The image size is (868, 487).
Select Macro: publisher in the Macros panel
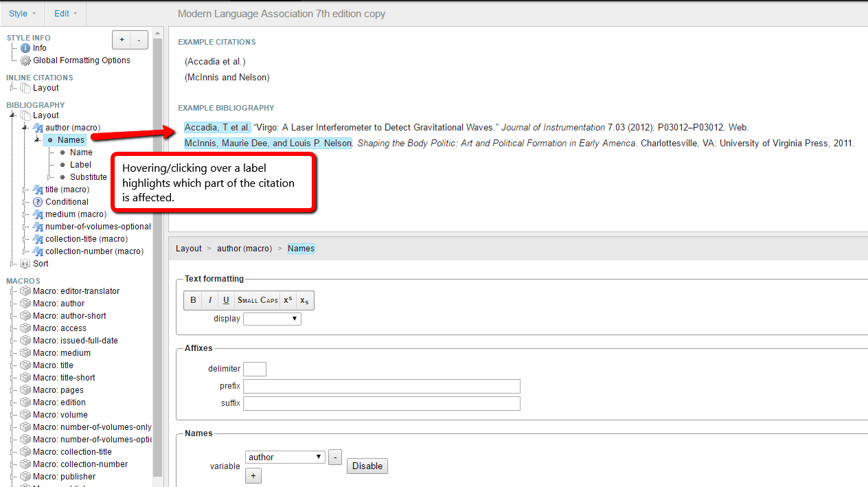click(x=63, y=476)
